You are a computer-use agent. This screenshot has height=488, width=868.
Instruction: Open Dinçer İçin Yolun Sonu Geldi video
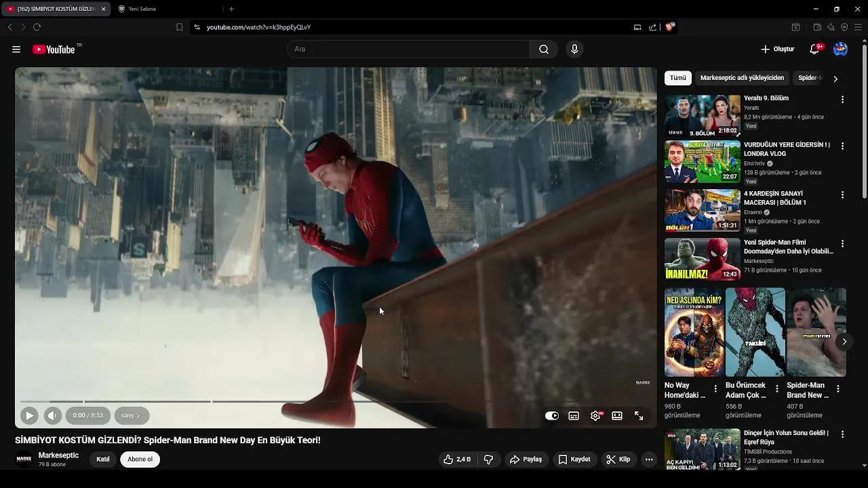tap(703, 449)
